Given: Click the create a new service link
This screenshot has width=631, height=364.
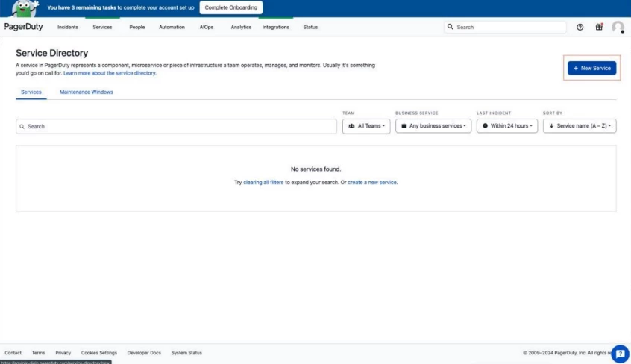Looking at the screenshot, I should click(372, 183).
